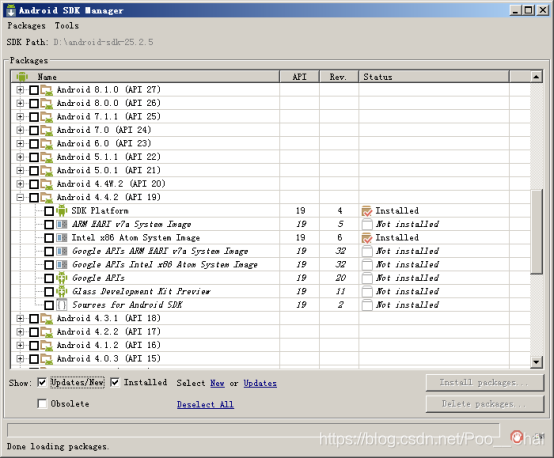Click the folder icon beside Android 5.1.1 (API 22)

(x=46, y=157)
